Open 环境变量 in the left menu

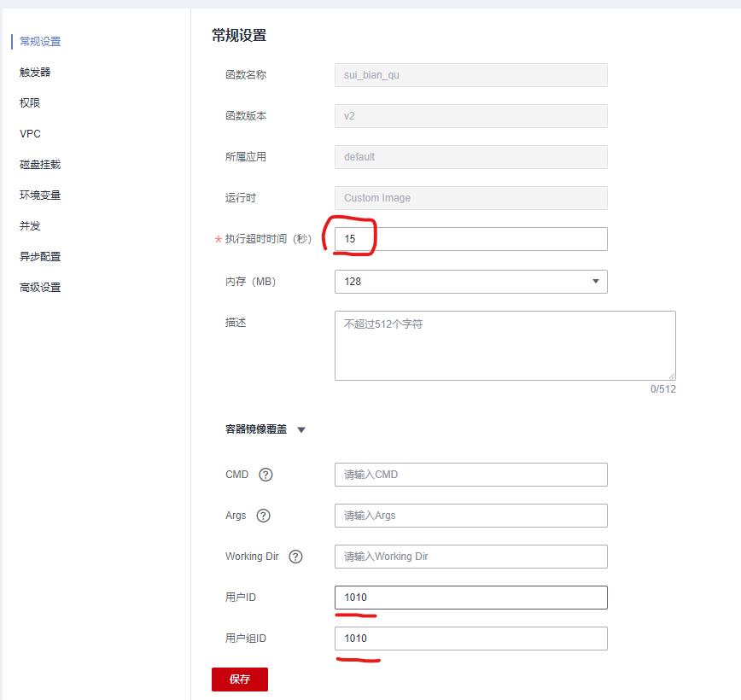tap(40, 195)
